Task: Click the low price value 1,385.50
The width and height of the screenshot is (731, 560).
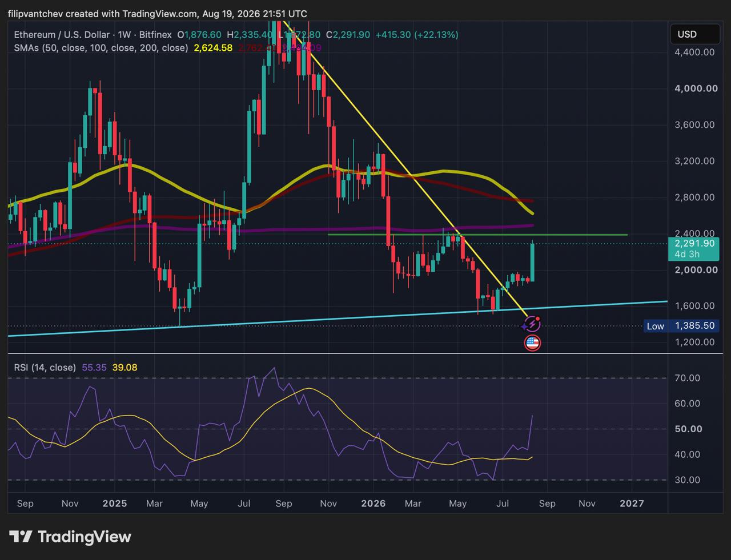Action: [x=694, y=326]
